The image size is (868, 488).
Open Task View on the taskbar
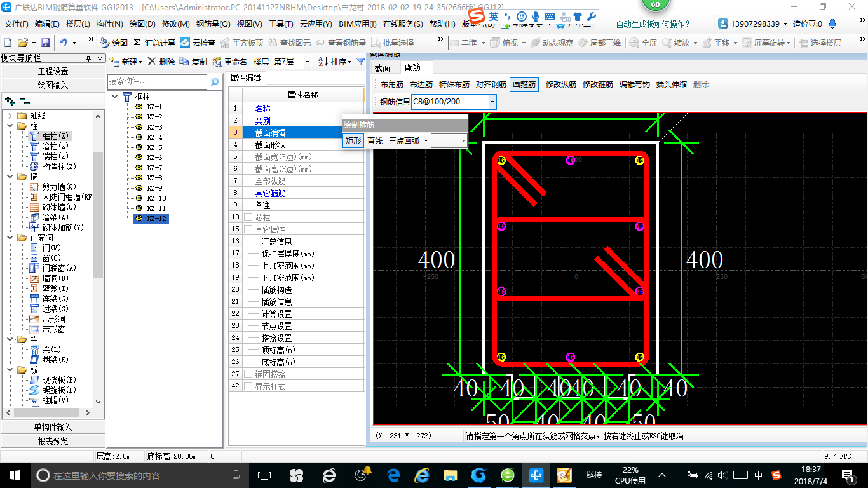click(264, 475)
